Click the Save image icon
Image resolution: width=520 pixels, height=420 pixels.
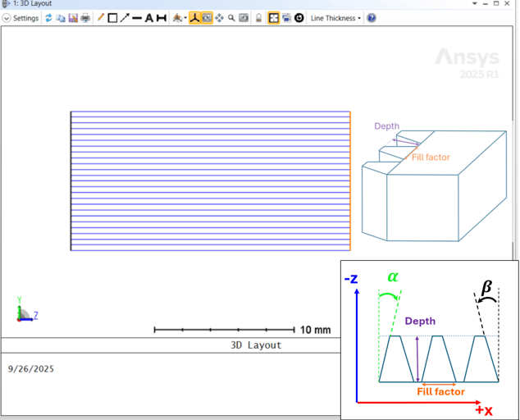pyautogui.click(x=73, y=18)
